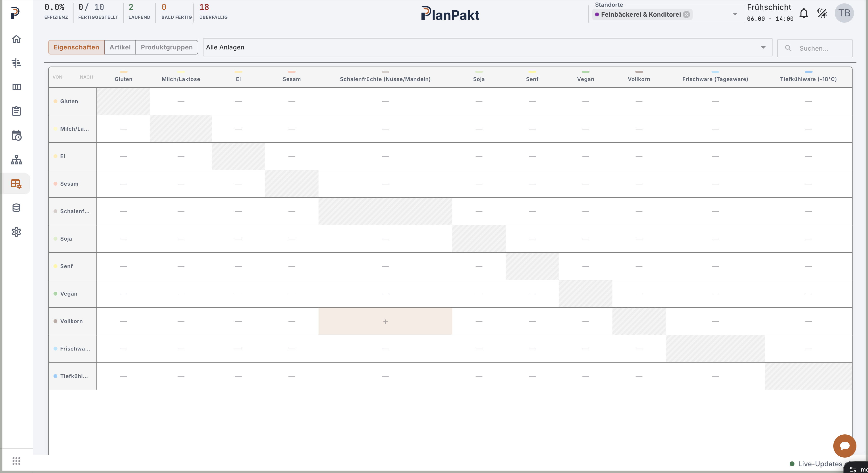Open the chat support bubble

844,446
